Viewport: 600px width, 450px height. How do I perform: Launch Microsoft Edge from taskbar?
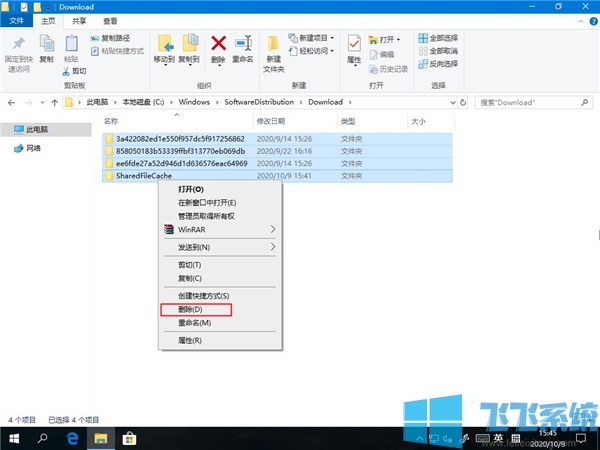coord(72,439)
